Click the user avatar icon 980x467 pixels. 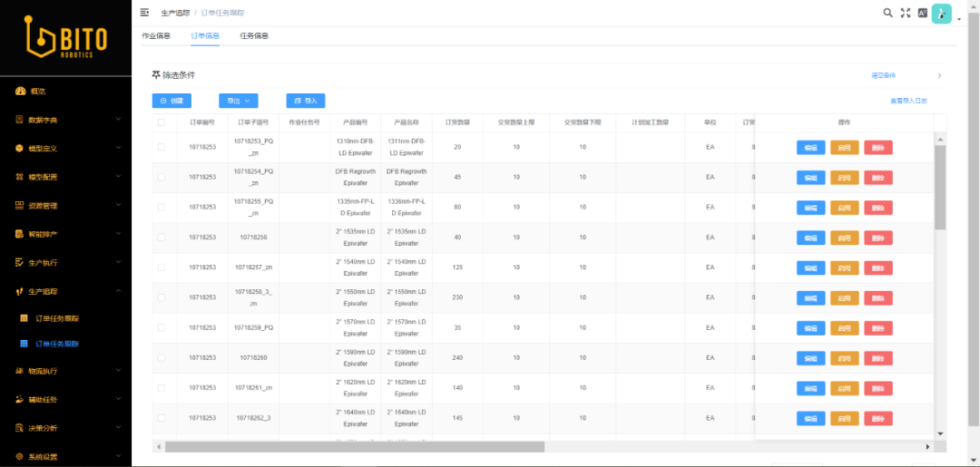point(941,14)
